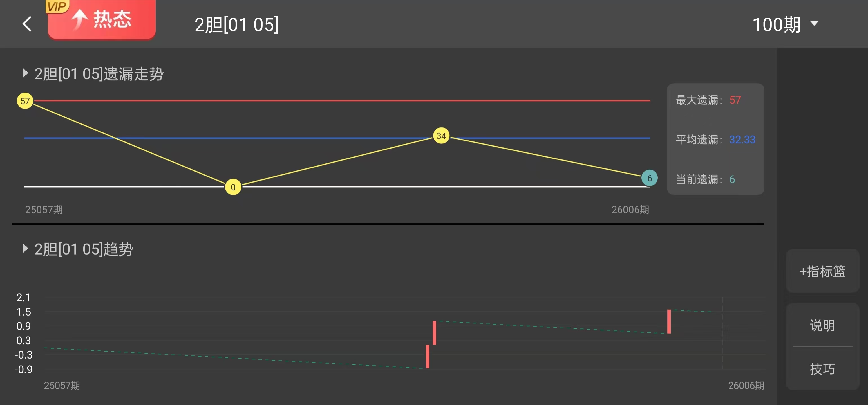Collapse the 遗漏走势 section triangle
868x405 pixels.
pos(24,73)
